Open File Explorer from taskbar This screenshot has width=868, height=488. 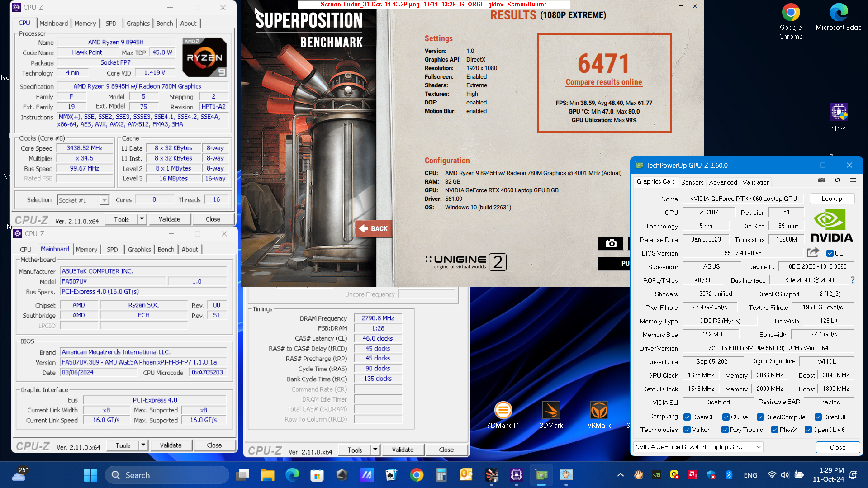[x=267, y=475]
